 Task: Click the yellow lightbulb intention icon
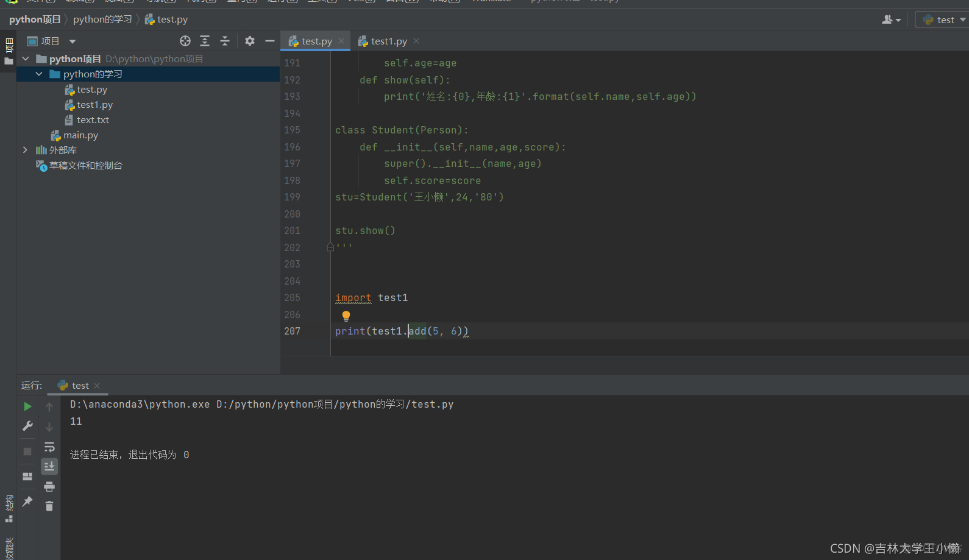click(346, 316)
